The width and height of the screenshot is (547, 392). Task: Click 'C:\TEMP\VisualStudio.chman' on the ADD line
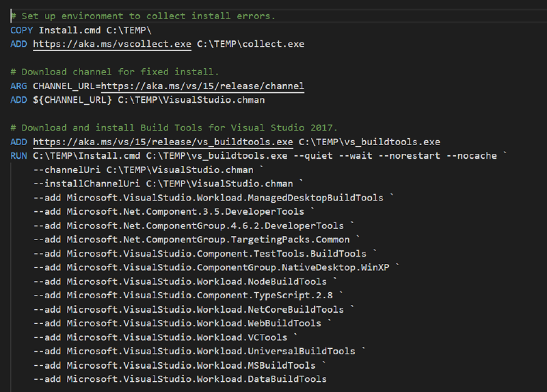[191, 100]
